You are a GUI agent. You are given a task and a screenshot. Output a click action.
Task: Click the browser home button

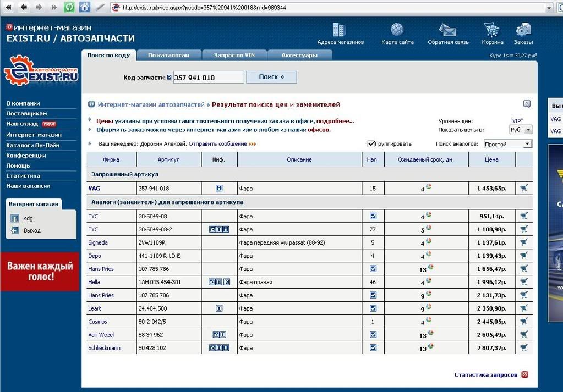85,7
